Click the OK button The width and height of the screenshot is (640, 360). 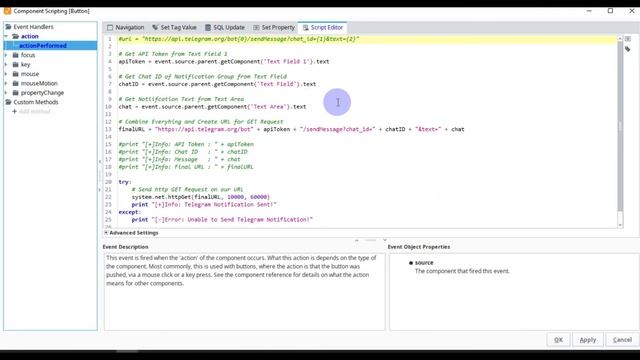pos(558,340)
